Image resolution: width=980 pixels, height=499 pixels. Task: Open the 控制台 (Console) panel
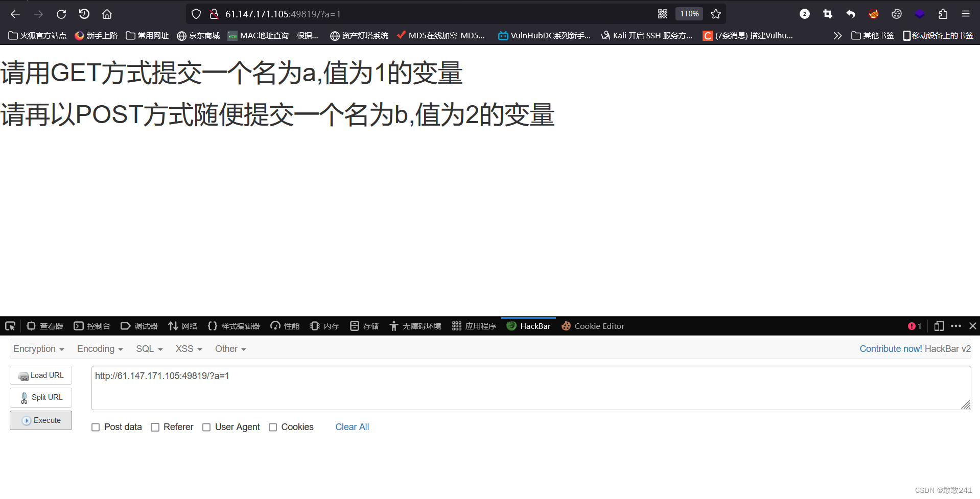[92, 326]
